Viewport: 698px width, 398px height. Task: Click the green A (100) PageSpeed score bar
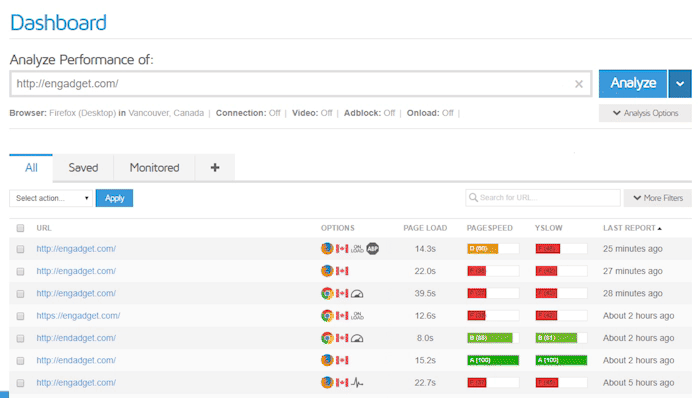(x=493, y=360)
